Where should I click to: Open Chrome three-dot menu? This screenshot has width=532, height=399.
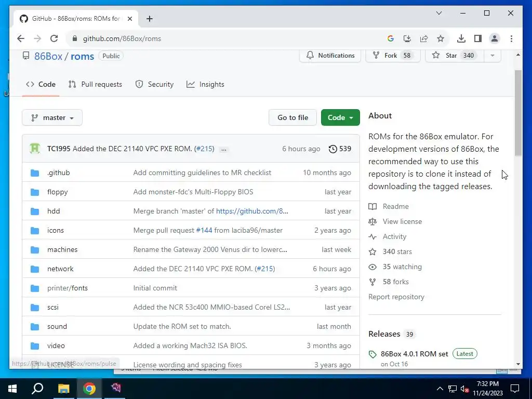(x=511, y=38)
